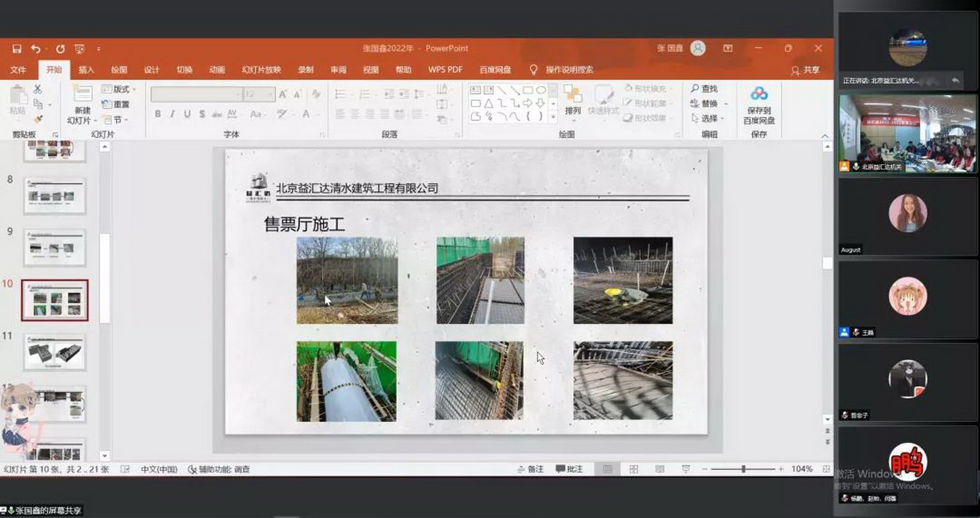Switch to Reading view icon
The height and width of the screenshot is (518, 980).
659,469
